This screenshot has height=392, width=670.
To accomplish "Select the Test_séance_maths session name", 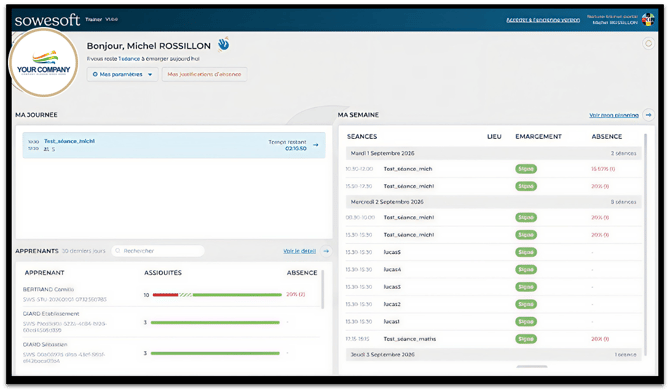I will 410,339.
